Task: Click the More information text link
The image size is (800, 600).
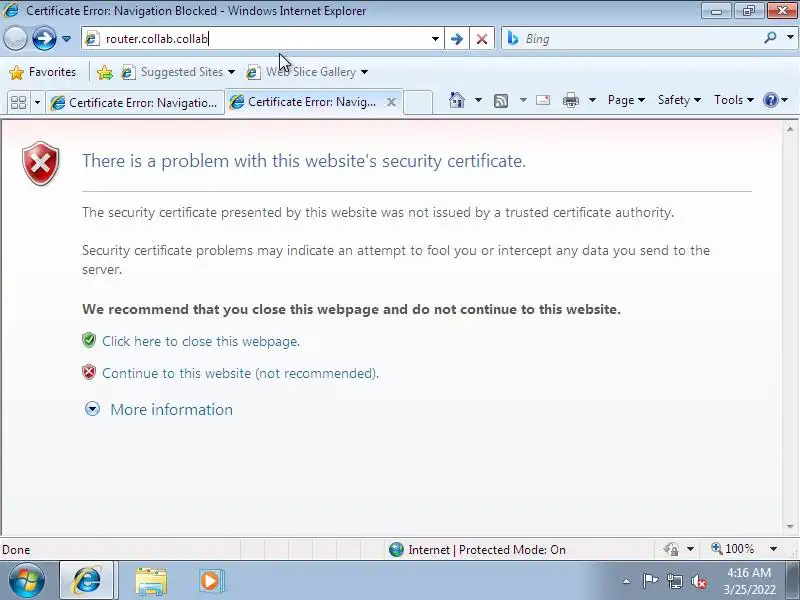Action: pyautogui.click(x=171, y=409)
